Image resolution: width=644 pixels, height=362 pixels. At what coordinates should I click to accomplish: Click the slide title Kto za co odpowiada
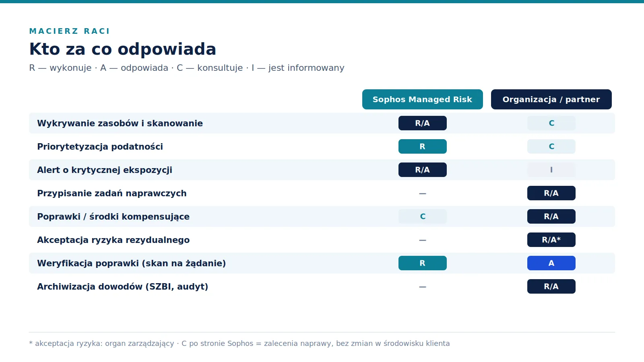coord(123,49)
